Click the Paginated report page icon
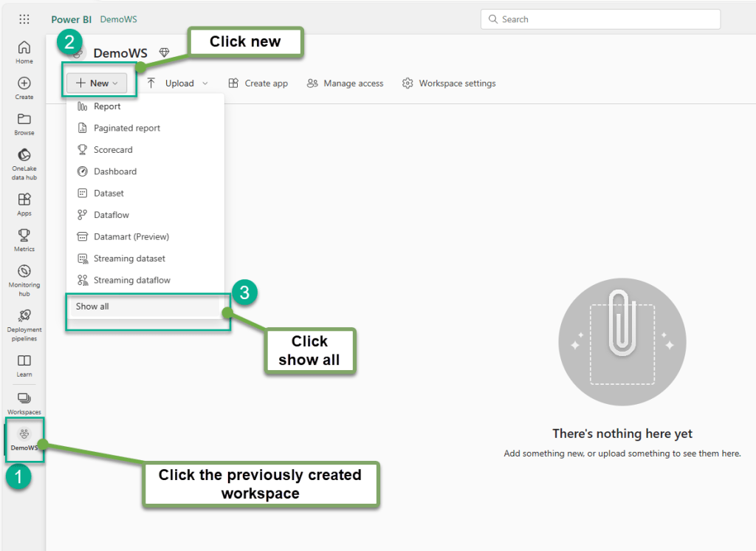 83,128
